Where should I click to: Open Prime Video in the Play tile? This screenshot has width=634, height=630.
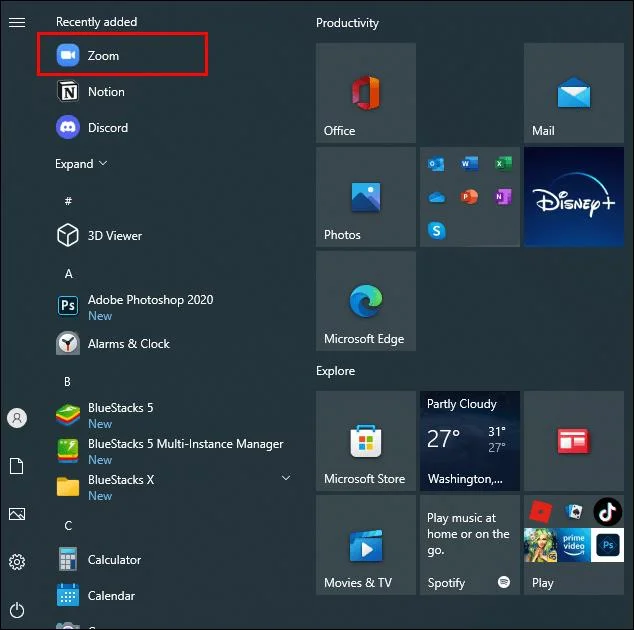574,545
